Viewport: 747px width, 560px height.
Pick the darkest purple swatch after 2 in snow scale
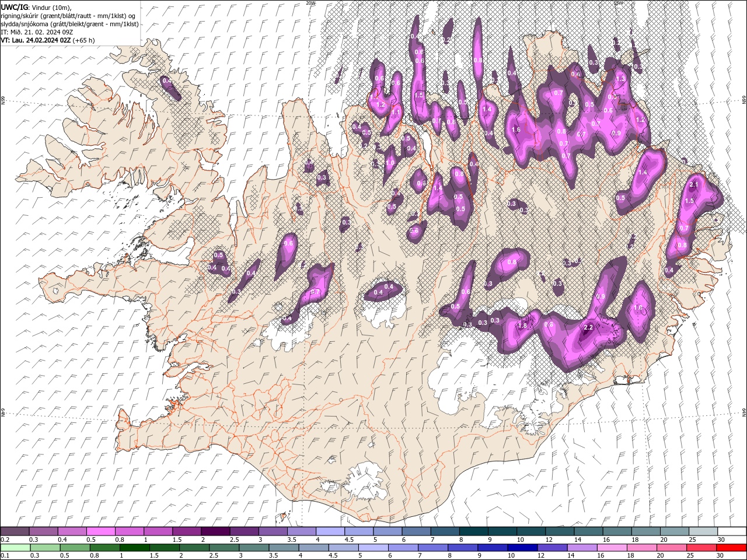pos(215,531)
